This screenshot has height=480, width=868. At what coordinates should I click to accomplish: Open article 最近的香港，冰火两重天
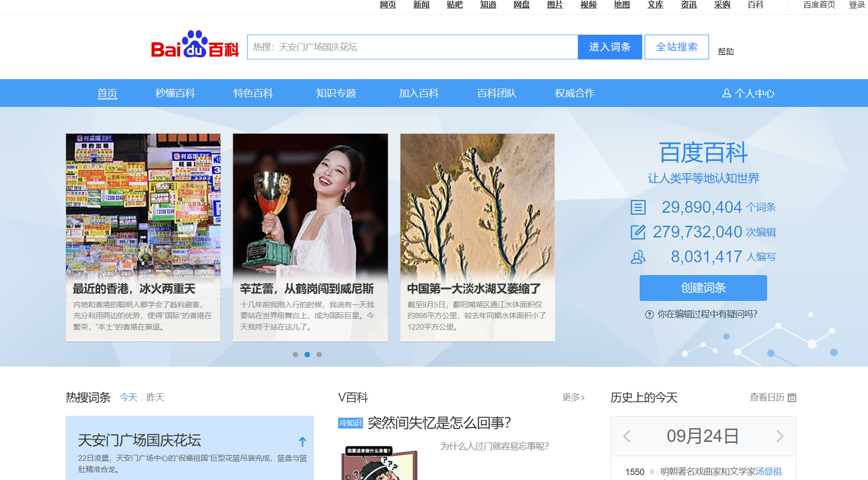134,288
